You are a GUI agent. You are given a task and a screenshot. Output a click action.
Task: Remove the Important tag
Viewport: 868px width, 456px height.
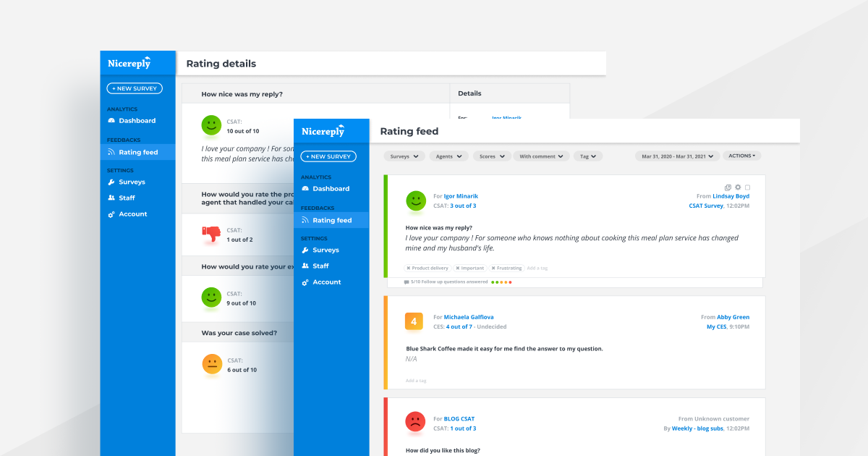coord(457,269)
